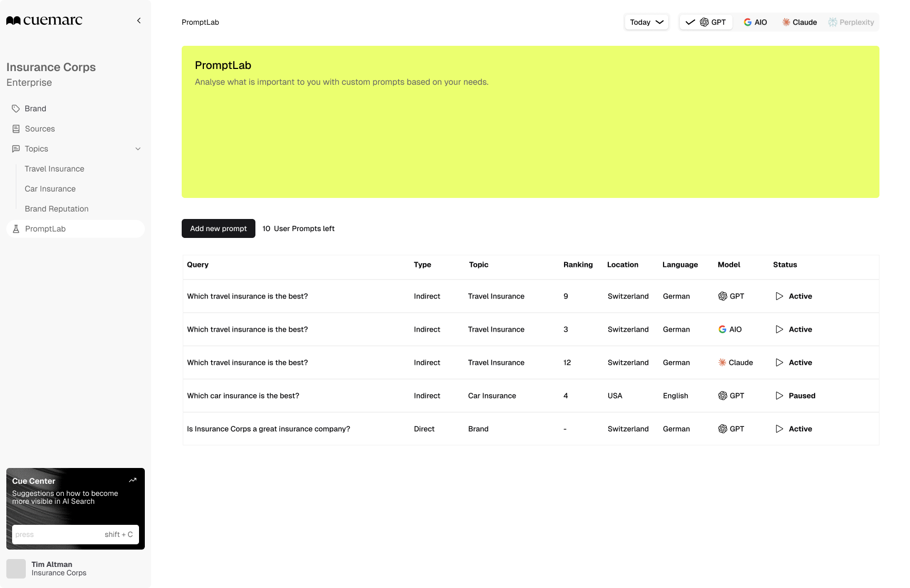This screenshot has width=910, height=588.
Task: Collapse the Topics section chevron
Action: pos(138,149)
